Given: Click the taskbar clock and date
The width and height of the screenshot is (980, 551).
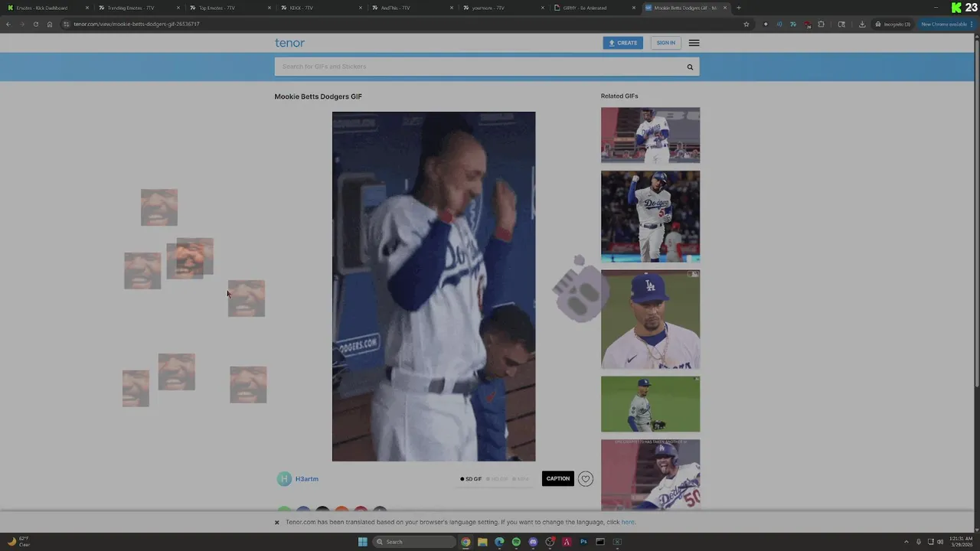Looking at the screenshot, I should click(x=960, y=542).
